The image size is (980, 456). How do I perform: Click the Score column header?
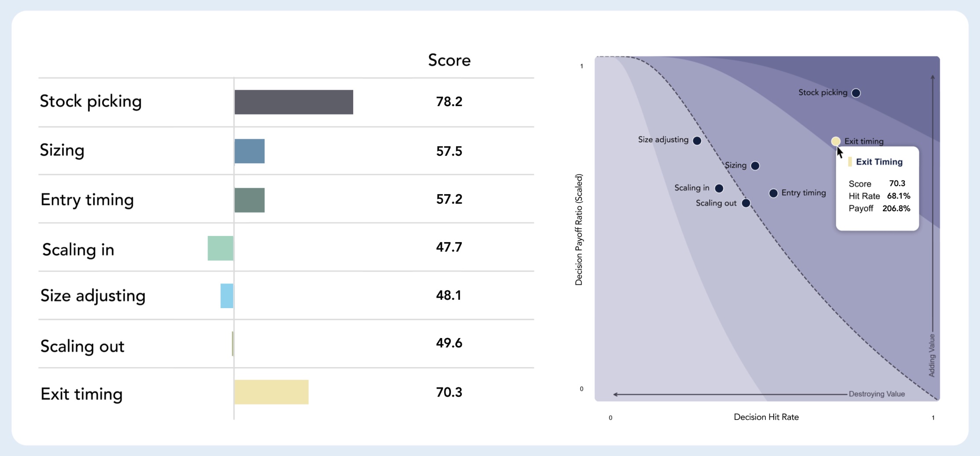click(449, 60)
